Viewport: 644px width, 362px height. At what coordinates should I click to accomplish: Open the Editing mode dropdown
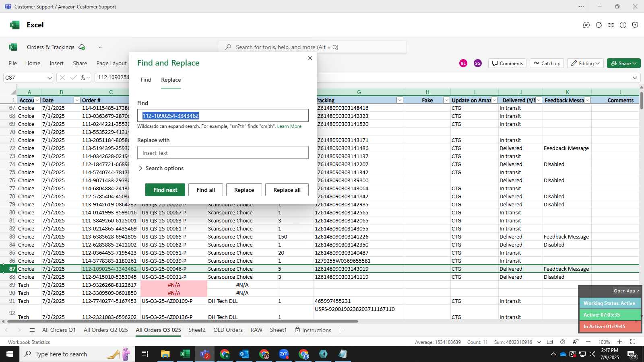click(x=586, y=63)
